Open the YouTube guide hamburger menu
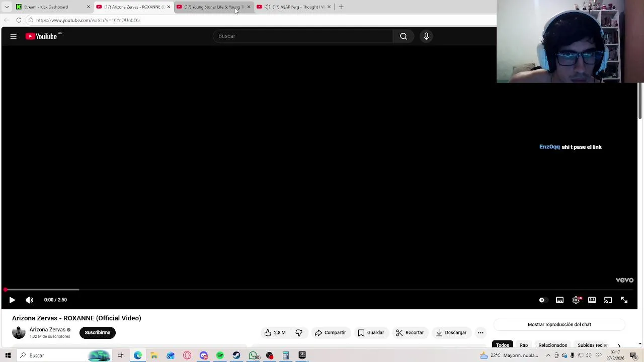The height and width of the screenshot is (362, 644). pos(14,36)
